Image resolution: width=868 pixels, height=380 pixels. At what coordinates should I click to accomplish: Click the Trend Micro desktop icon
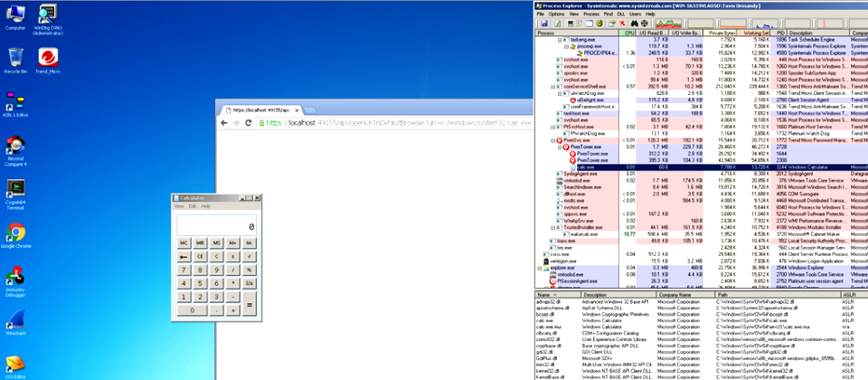click(49, 57)
